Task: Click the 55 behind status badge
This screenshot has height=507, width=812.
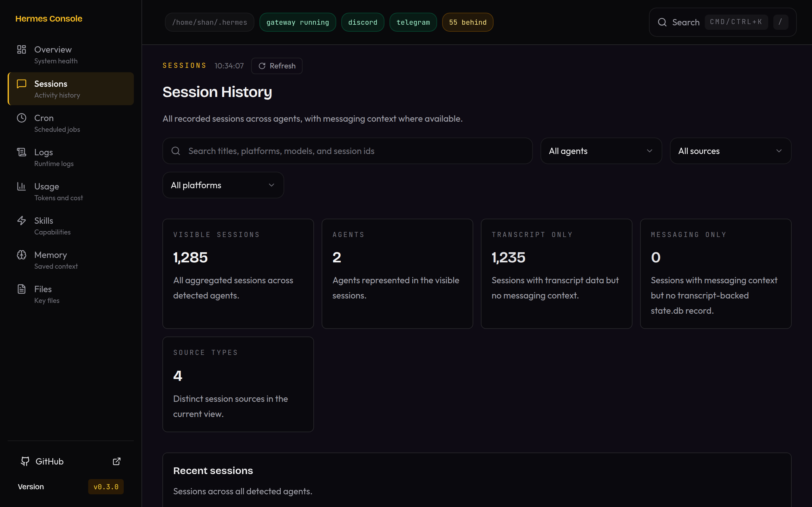Action: pos(468,22)
